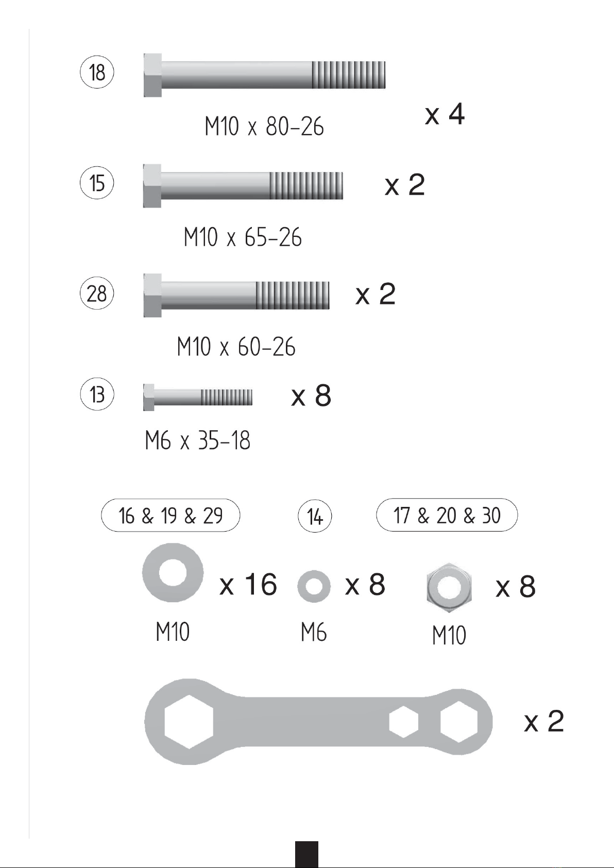Click the M10 hex nut
The height and width of the screenshot is (868, 614).
point(449,587)
